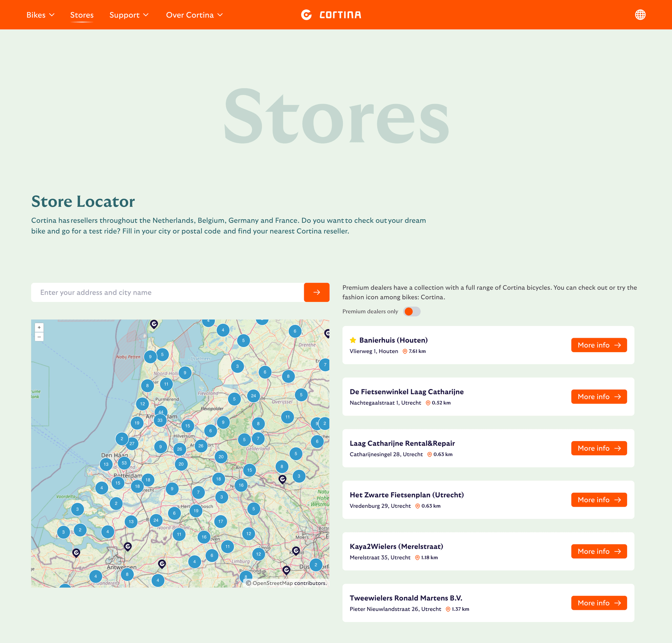Open the OpenStreetMap attribution link

(x=272, y=583)
